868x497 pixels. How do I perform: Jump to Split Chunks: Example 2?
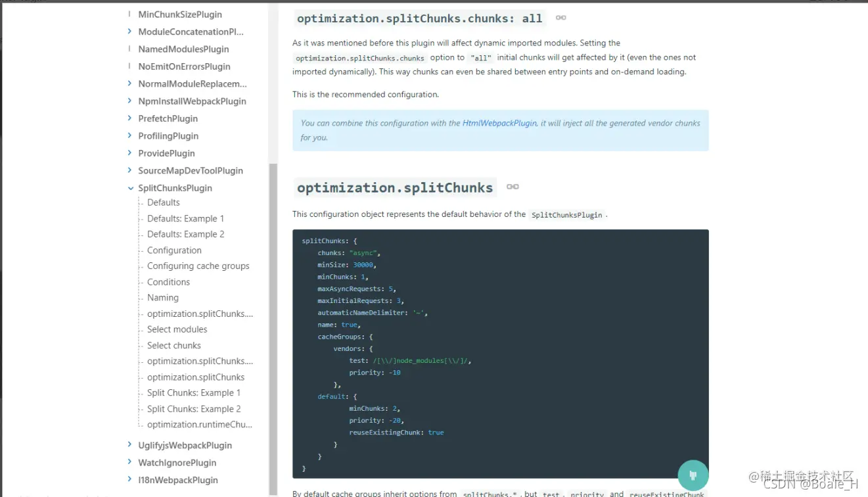point(194,409)
